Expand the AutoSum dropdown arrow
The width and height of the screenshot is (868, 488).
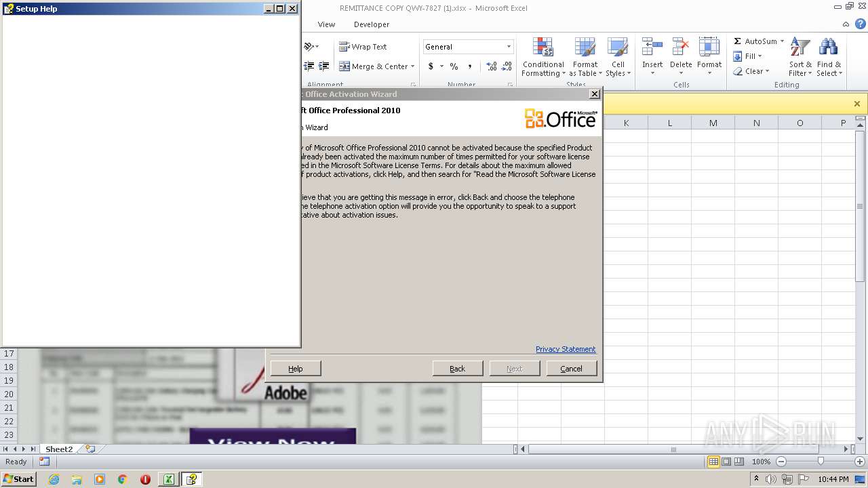[x=782, y=41]
